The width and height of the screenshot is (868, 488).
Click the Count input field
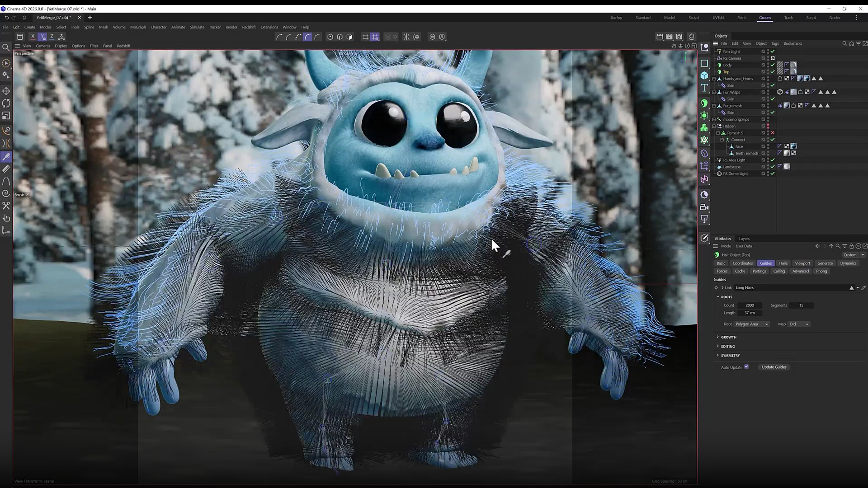click(x=750, y=305)
